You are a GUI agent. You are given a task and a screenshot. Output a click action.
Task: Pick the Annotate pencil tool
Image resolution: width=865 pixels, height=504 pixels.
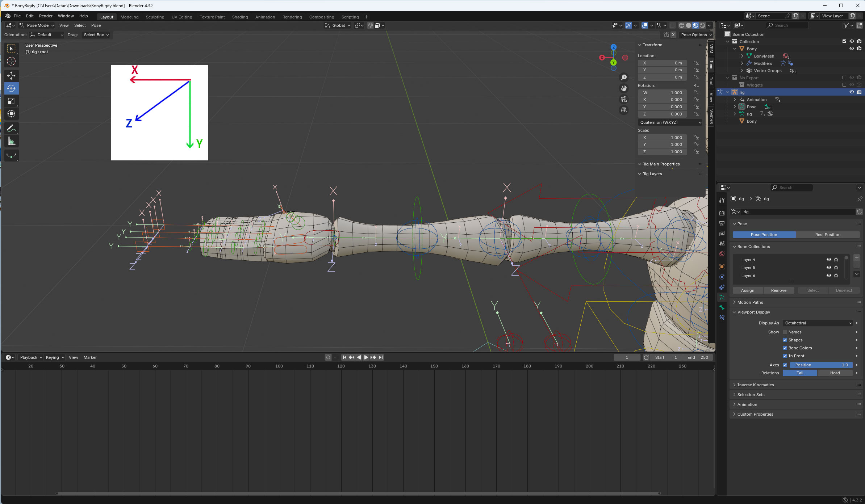11,128
